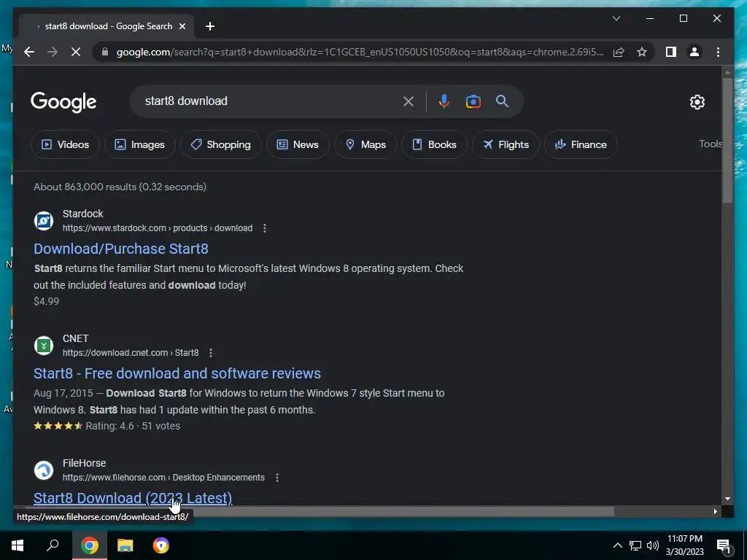Open the shield app in taskbar

(161, 545)
